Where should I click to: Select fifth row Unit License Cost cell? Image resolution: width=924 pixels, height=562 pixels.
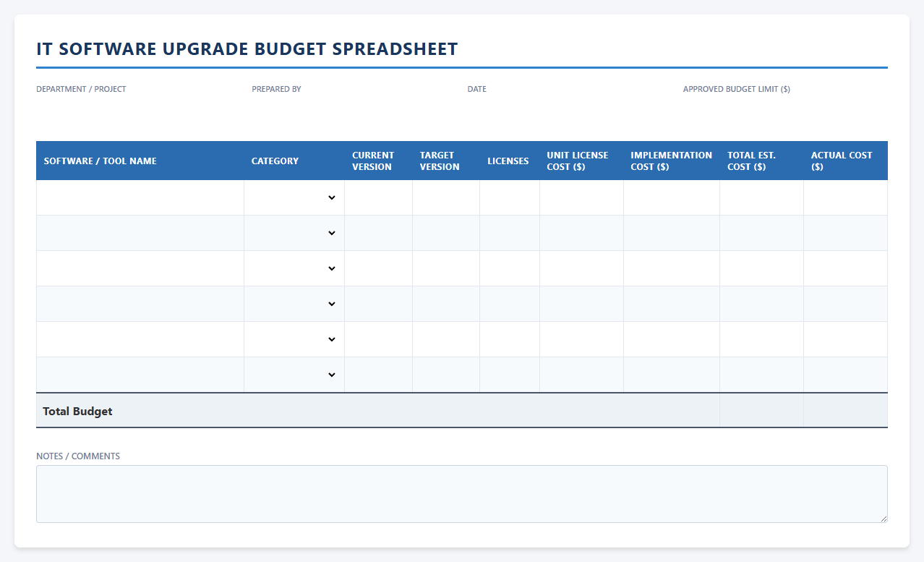pyautogui.click(x=581, y=339)
